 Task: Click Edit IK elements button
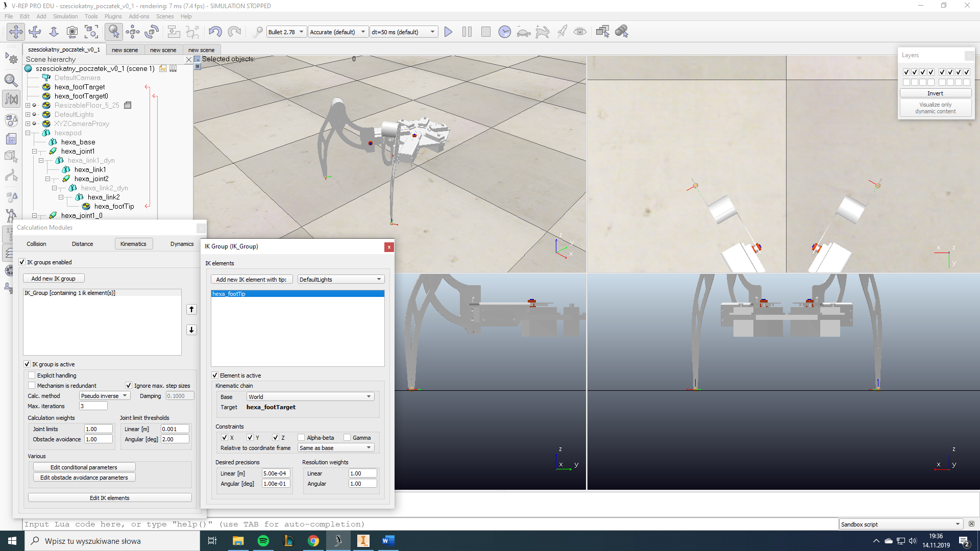110,498
